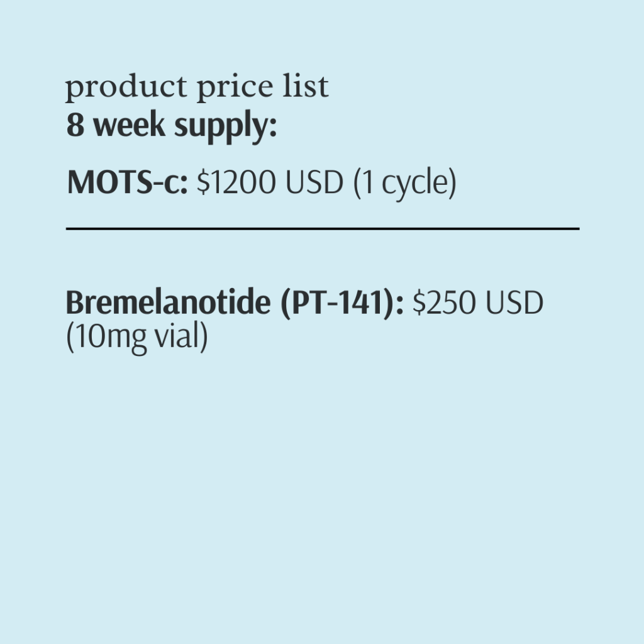Click the bold number "8"
The width and height of the screenshot is (644, 644).
pos(75,125)
